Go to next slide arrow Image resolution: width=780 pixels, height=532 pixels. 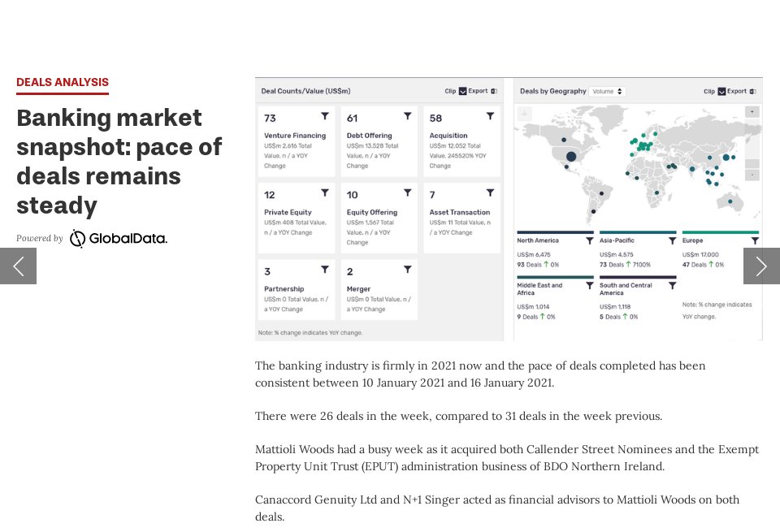coord(761,266)
